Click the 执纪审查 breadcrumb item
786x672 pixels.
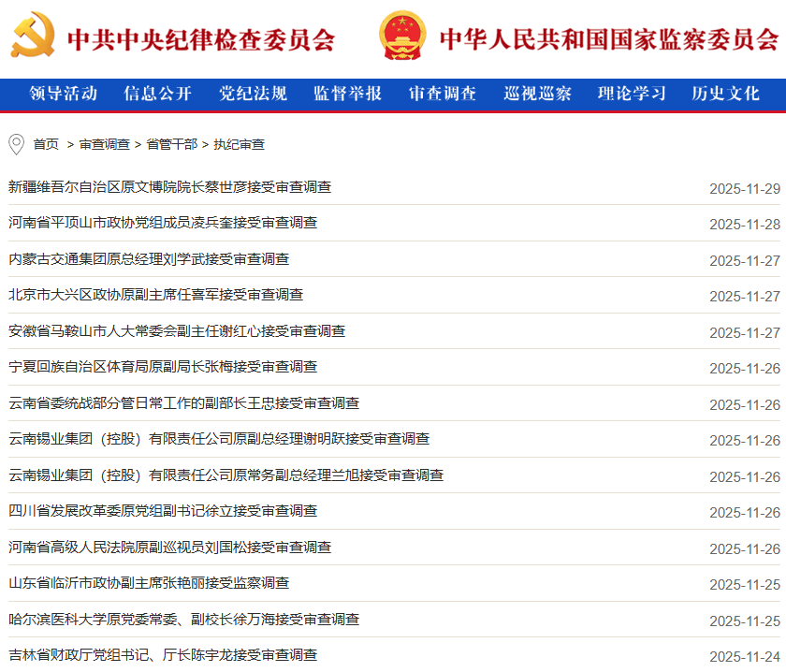[x=239, y=144]
